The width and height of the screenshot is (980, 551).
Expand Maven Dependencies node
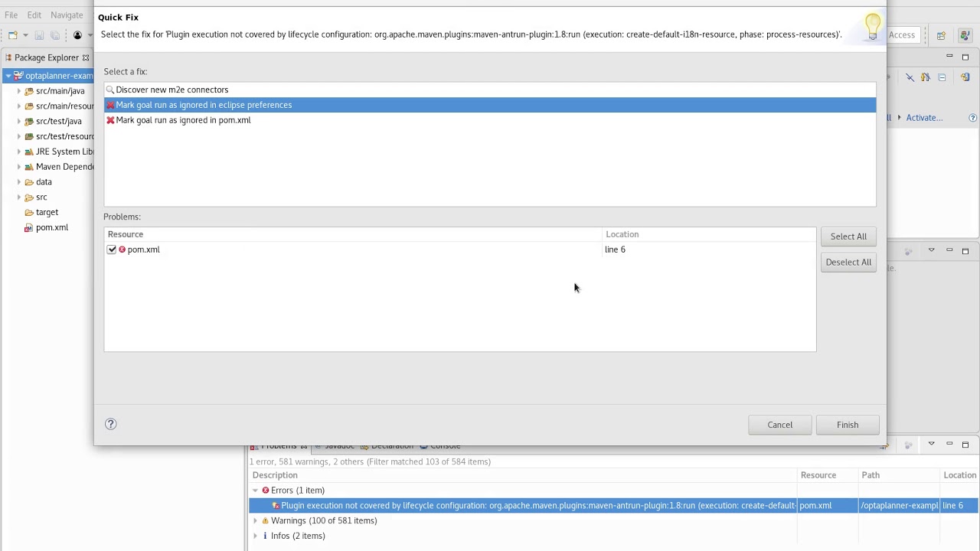(19, 167)
